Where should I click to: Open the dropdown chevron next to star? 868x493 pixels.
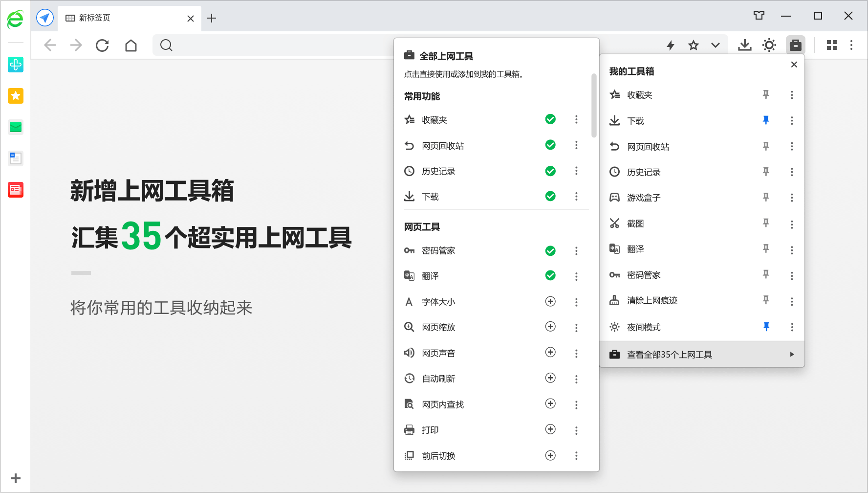(x=716, y=45)
